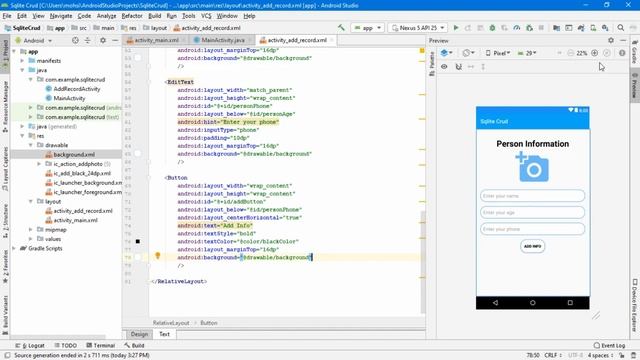Toggle the Structure side tool window
This screenshot has height=360, width=640.
click(5, 220)
